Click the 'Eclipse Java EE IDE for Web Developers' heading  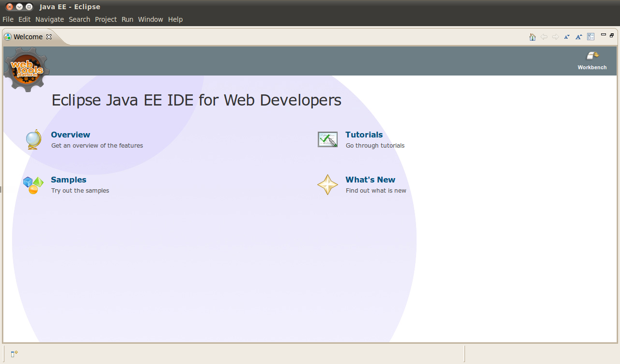pos(196,100)
